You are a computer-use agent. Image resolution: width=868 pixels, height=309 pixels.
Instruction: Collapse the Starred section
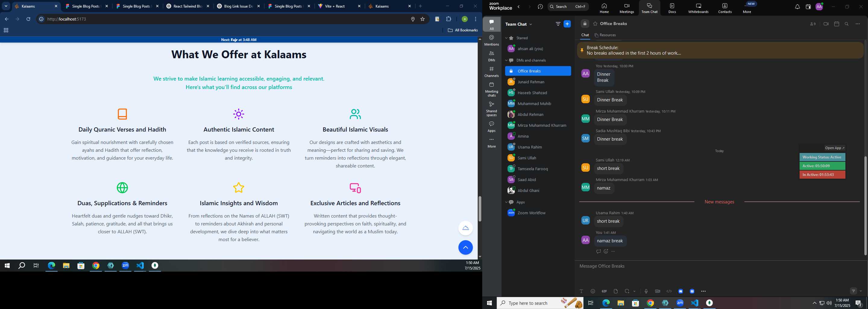tap(506, 38)
